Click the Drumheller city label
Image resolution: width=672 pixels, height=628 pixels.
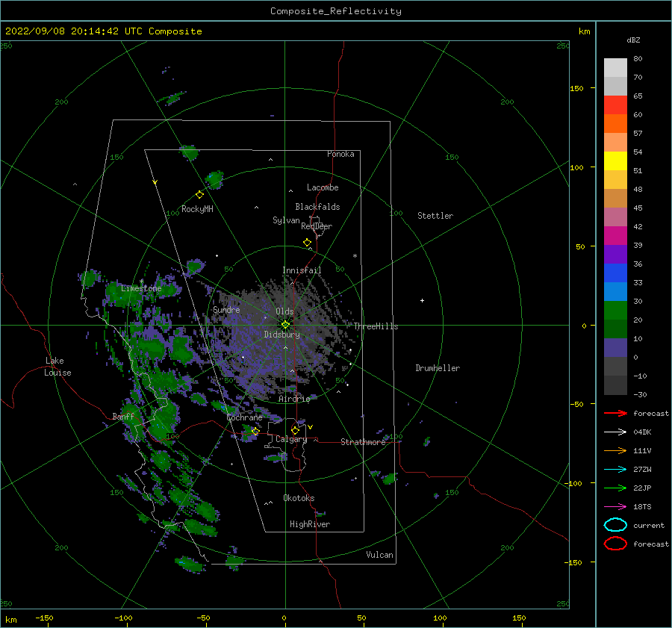pos(438,368)
